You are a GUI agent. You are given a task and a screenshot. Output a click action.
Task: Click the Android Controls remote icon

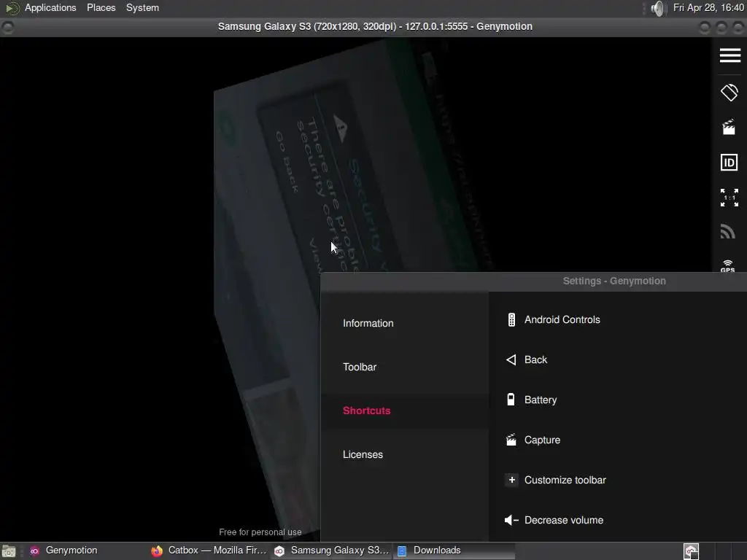(x=511, y=319)
